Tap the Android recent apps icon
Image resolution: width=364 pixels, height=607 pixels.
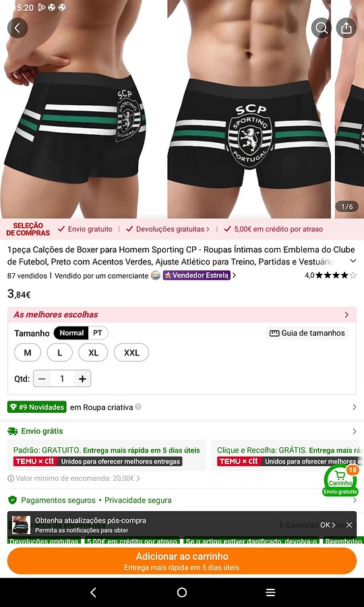click(x=270, y=592)
